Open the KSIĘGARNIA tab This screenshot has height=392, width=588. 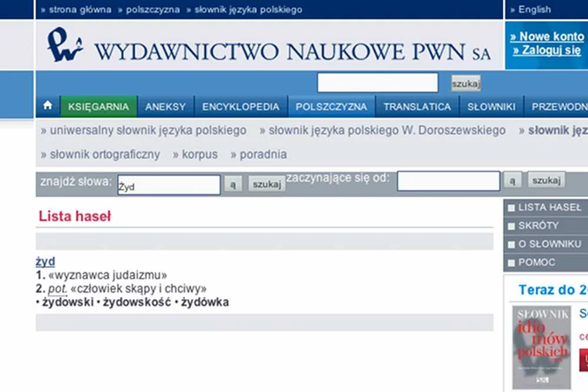coord(99,107)
